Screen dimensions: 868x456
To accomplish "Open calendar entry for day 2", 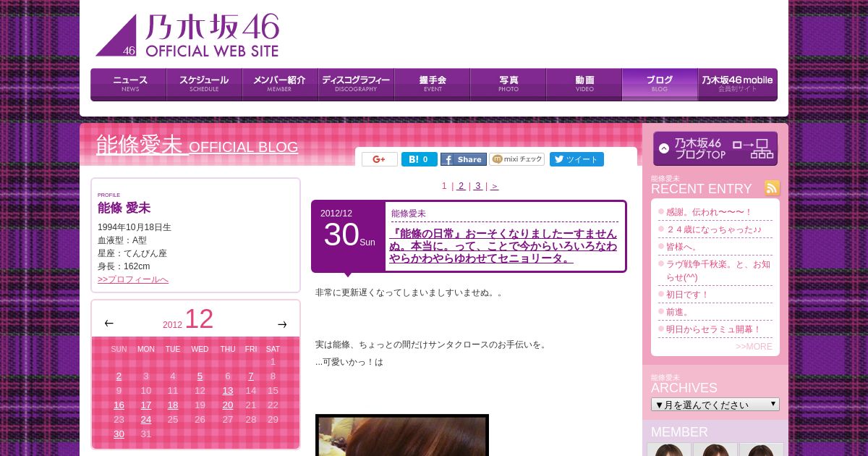I will coord(119,376).
